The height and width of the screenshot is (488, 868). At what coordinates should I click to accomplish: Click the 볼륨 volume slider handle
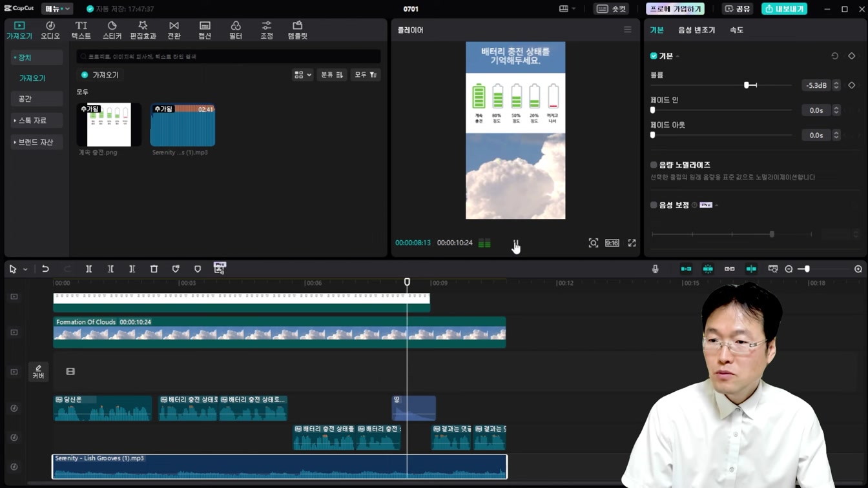click(x=747, y=85)
